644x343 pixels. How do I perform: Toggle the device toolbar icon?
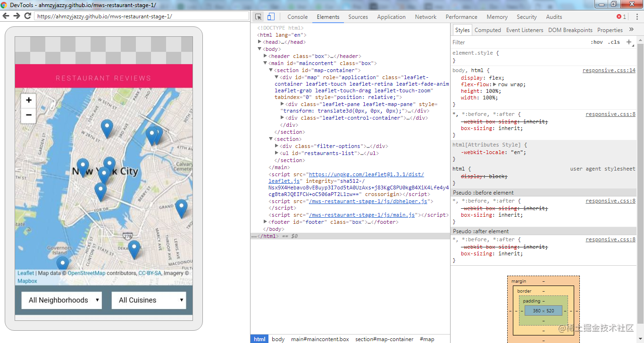pyautogui.click(x=271, y=16)
